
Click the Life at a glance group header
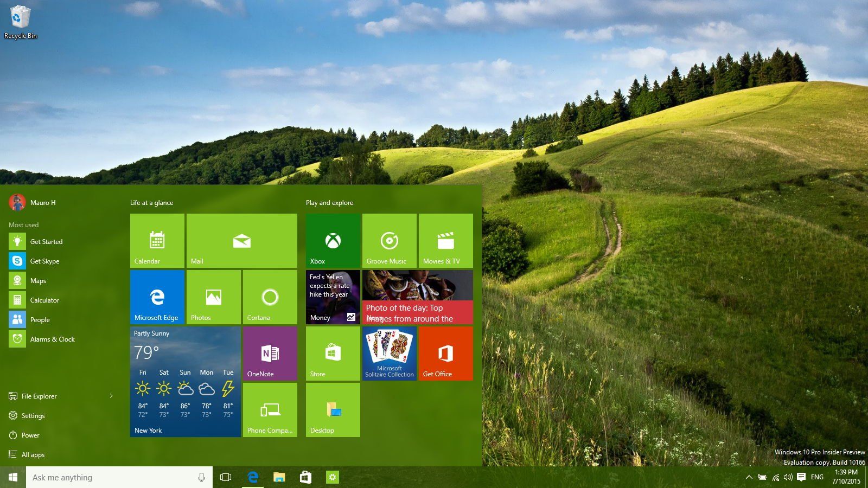pos(152,203)
